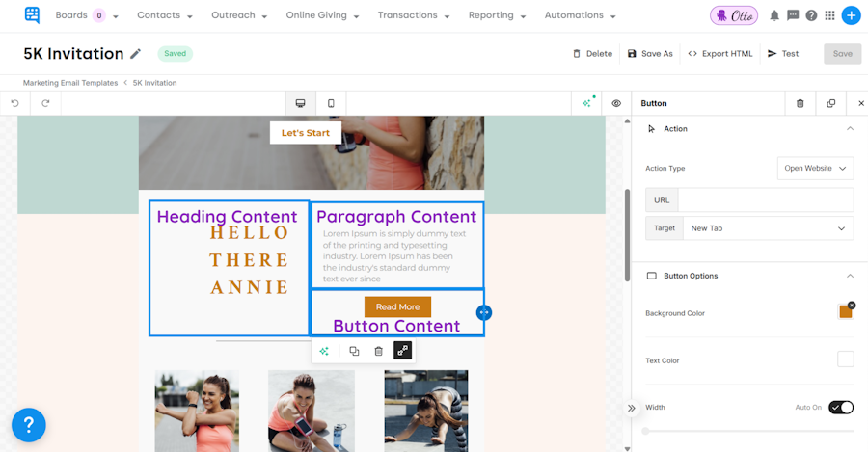Duplicate the Button block via panel copy icon
This screenshot has height=452, width=868.
click(x=831, y=103)
